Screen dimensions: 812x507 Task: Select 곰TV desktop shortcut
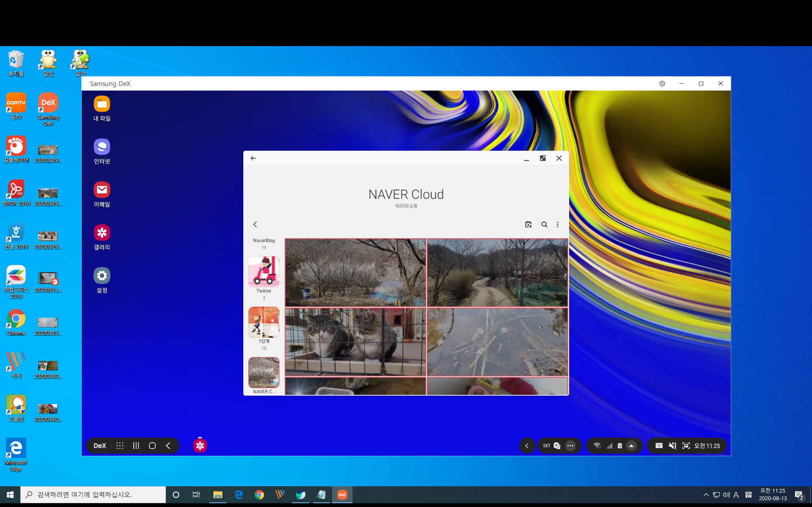tap(16, 106)
